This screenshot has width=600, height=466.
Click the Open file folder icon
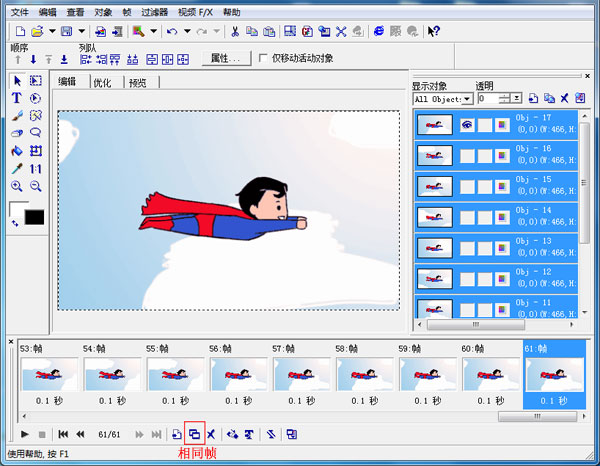pyautogui.click(x=37, y=31)
